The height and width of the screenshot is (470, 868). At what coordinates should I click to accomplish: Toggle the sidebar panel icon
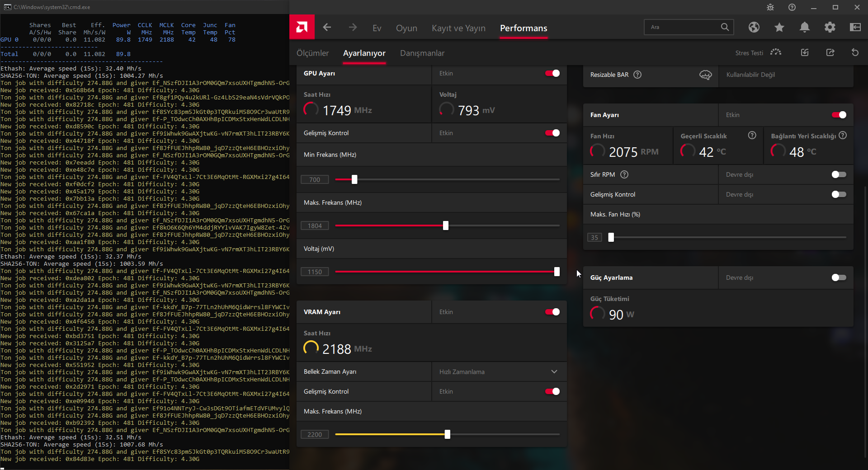[855, 27]
